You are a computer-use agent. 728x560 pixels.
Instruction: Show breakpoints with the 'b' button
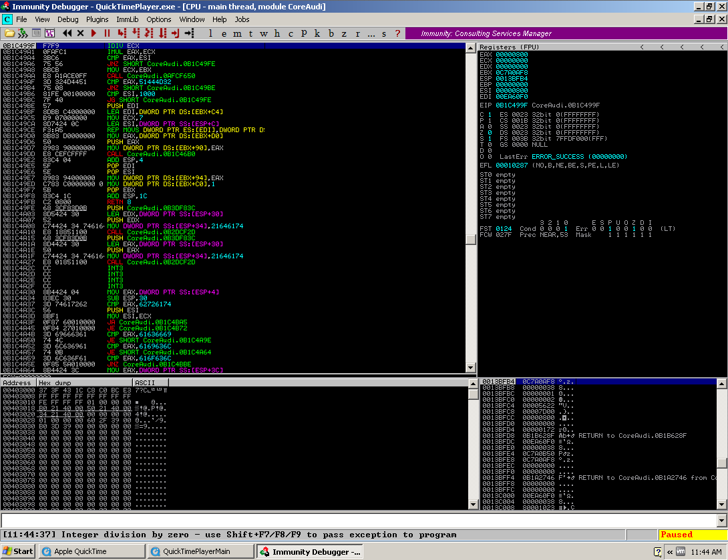[331, 33]
